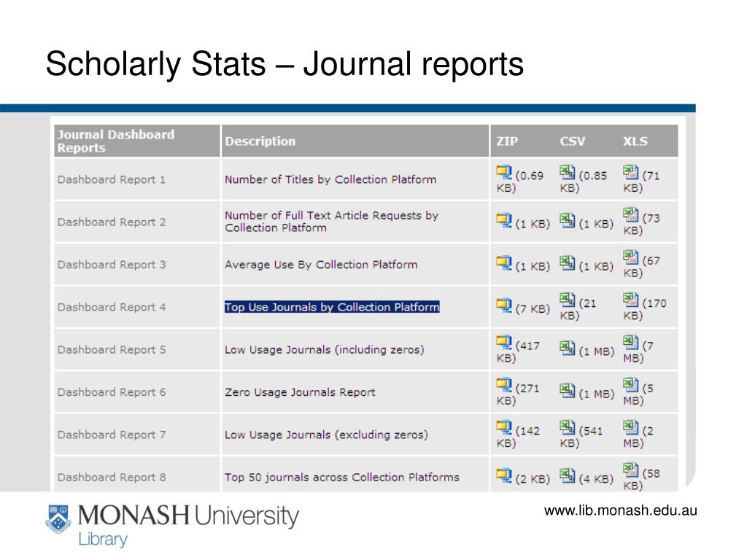Click the Scholarly Stats – Journal reports title
The image size is (747, 560).
(x=285, y=64)
